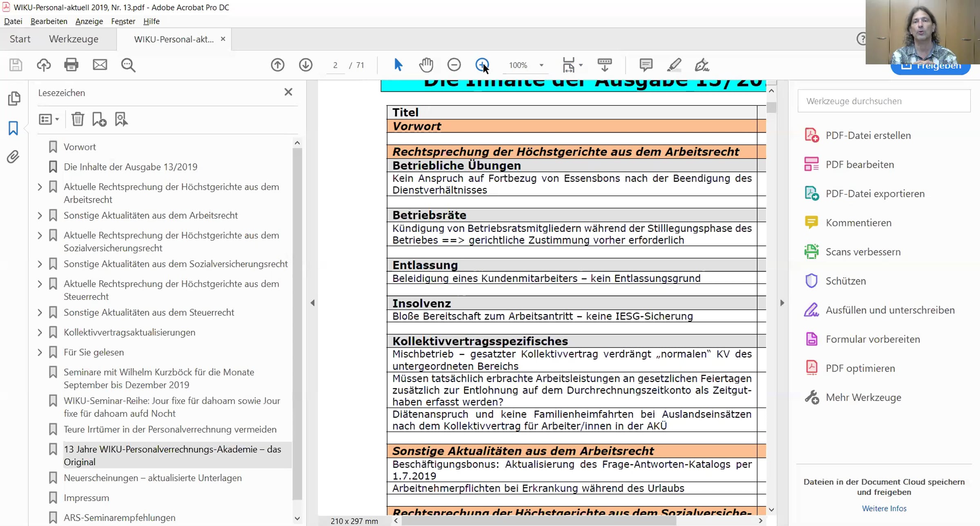
Task: Open the Bearbeiten menu
Action: click(x=49, y=21)
